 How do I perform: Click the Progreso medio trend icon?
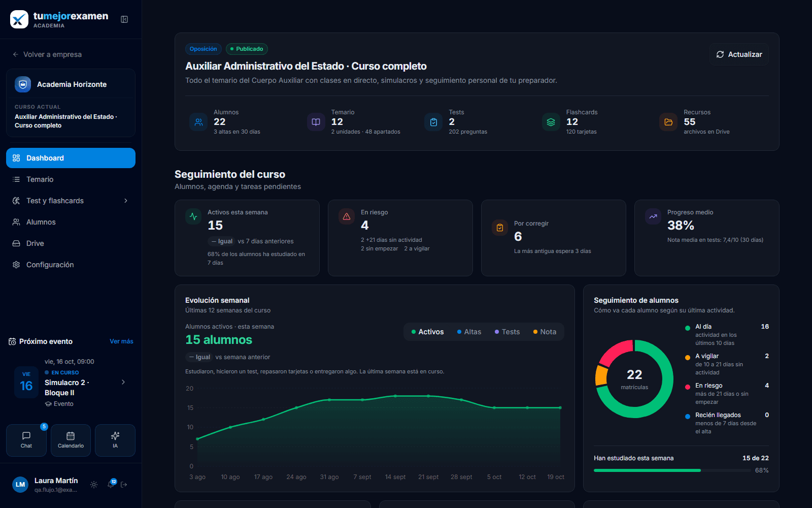(x=653, y=216)
